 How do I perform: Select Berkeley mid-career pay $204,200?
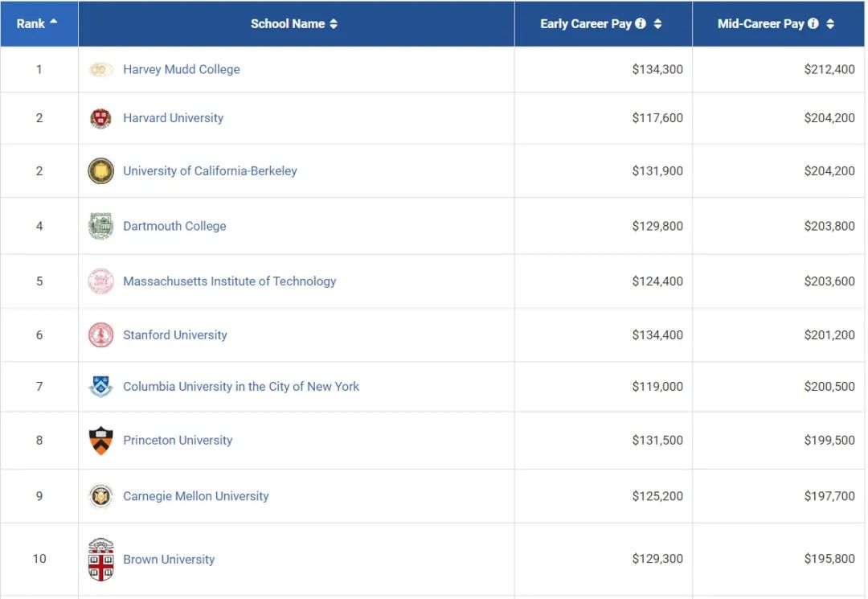pos(829,171)
